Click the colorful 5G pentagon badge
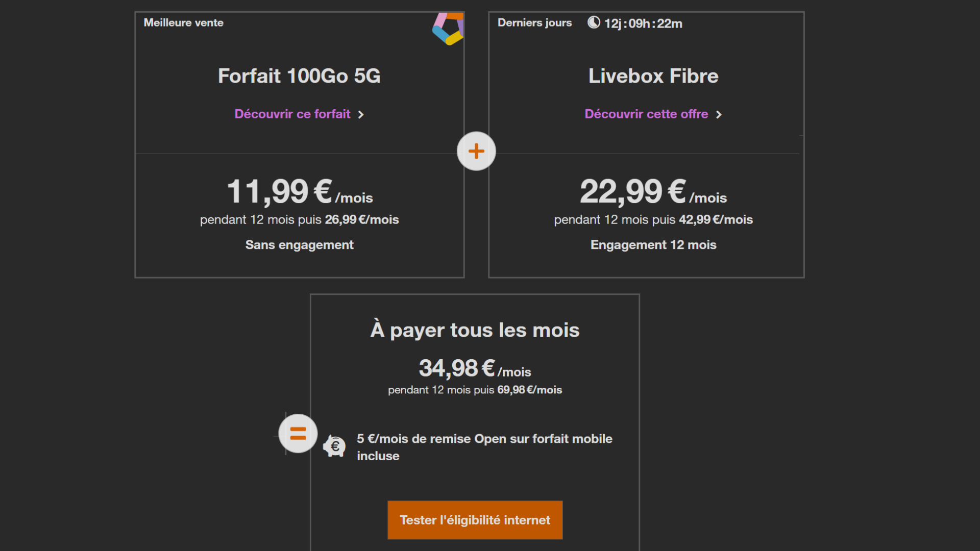 click(x=448, y=29)
